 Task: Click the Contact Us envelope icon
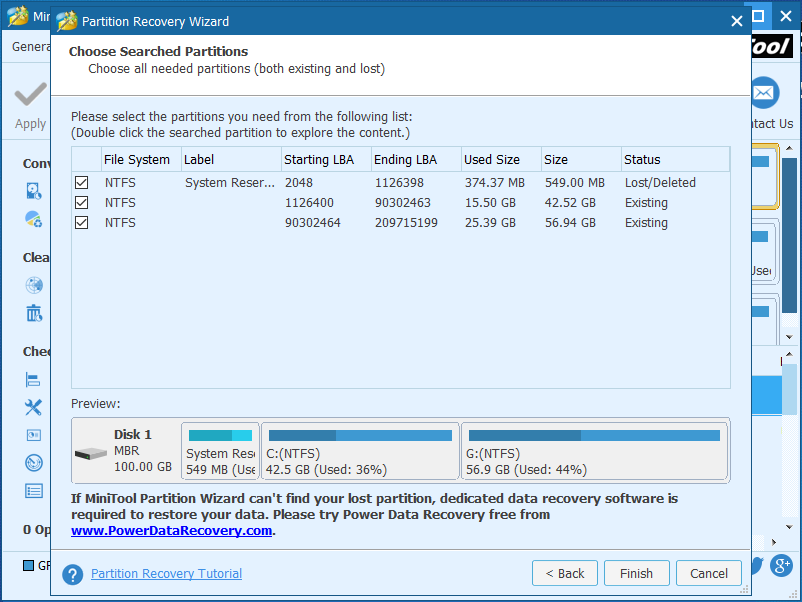coord(765,93)
